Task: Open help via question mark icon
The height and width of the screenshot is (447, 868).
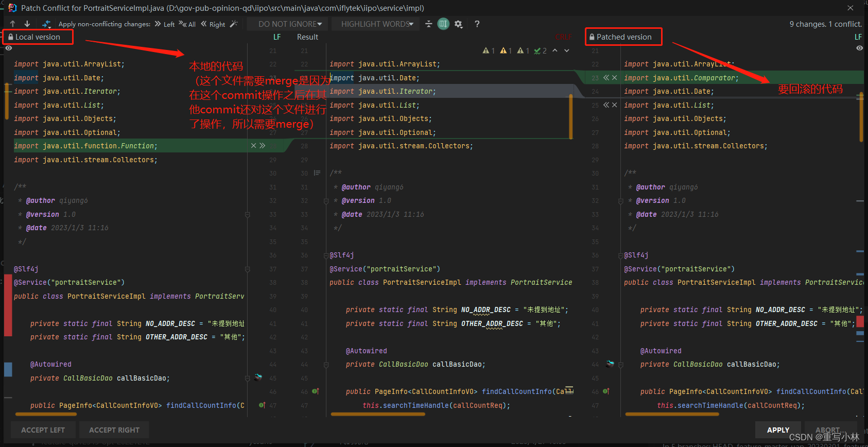Action: (477, 24)
